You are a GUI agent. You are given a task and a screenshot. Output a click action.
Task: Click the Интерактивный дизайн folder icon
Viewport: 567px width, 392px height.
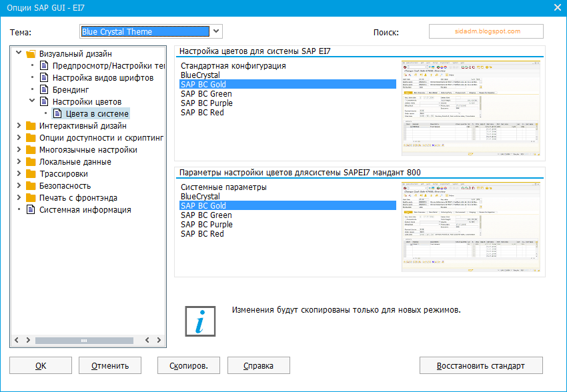31,126
